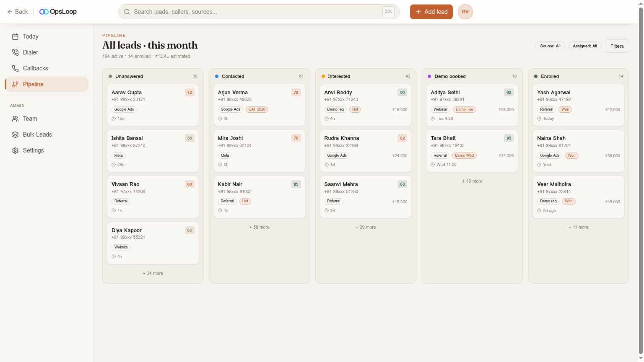This screenshot has width=644, height=362.
Task: Click ₹42,000 amount on Yash Agarwal card
Action: click(613, 109)
